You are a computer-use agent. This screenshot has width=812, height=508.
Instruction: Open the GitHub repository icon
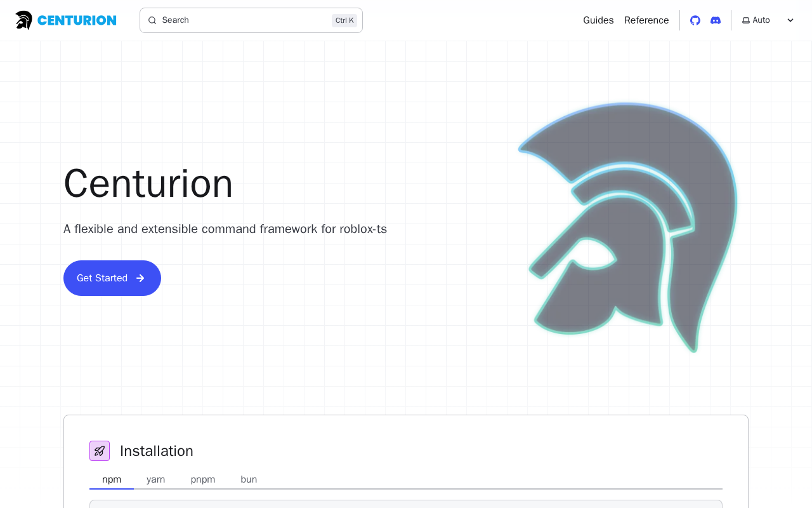tap(695, 20)
